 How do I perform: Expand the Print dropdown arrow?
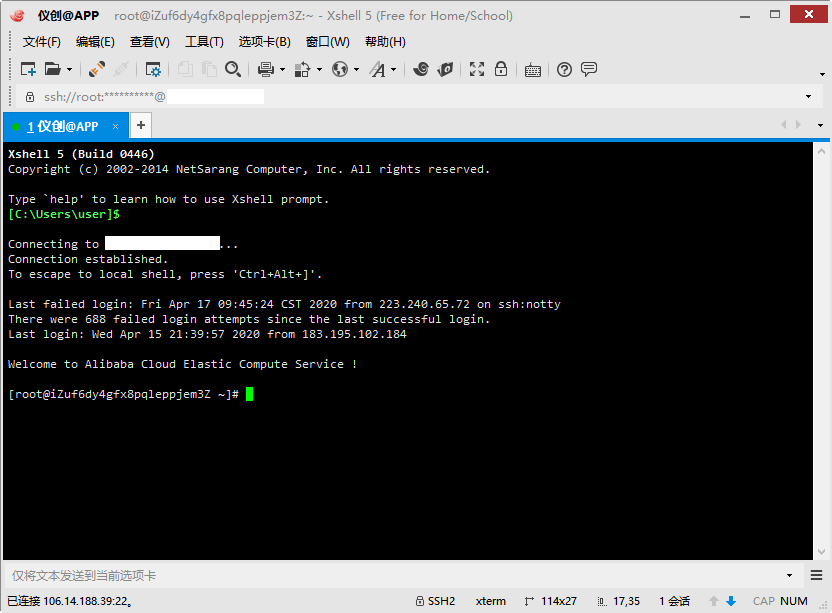pyautogui.click(x=282, y=70)
